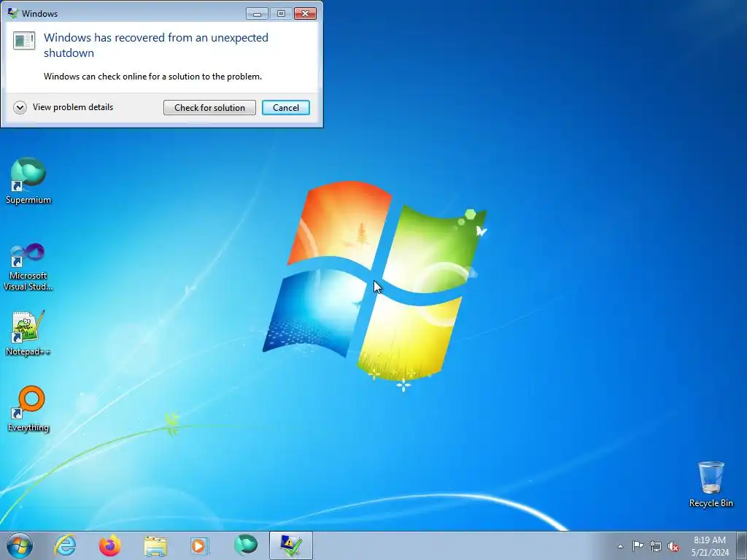This screenshot has height=560, width=747.
Task: Select the Notepad++ desktop icon
Action: tap(28, 332)
